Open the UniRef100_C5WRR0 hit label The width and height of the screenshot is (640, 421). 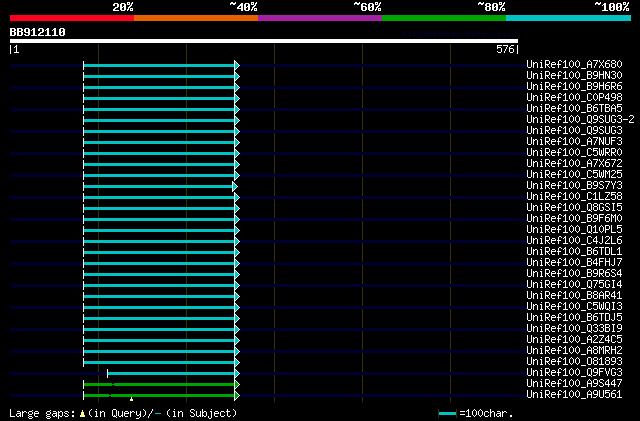pyautogui.click(x=574, y=153)
